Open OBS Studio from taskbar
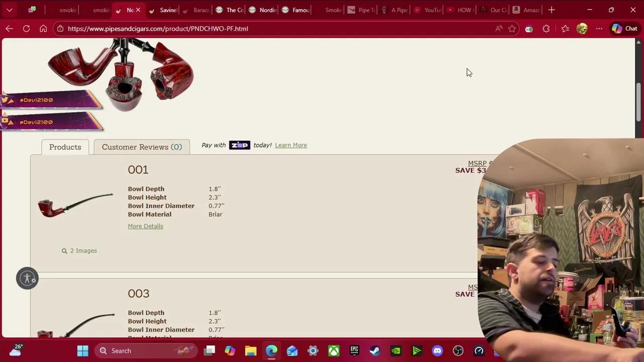The width and height of the screenshot is (644, 362). [x=458, y=350]
